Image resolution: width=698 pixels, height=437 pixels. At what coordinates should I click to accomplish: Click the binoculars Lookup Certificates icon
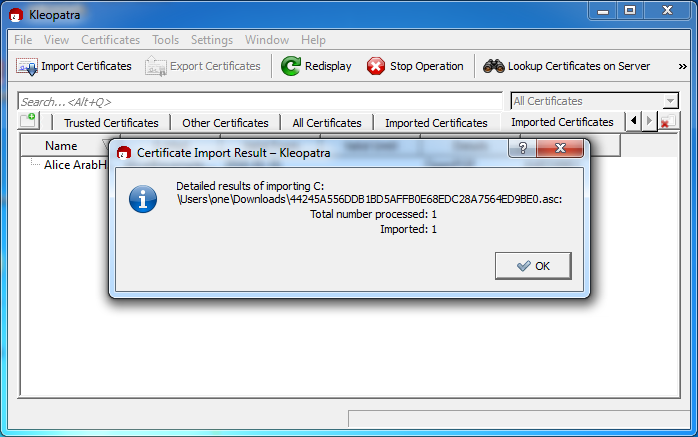(494, 66)
